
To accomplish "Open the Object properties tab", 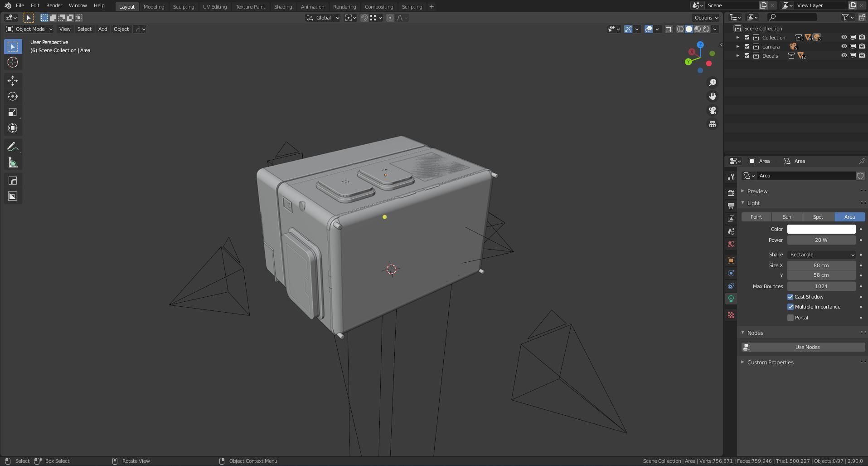I will pos(731,260).
